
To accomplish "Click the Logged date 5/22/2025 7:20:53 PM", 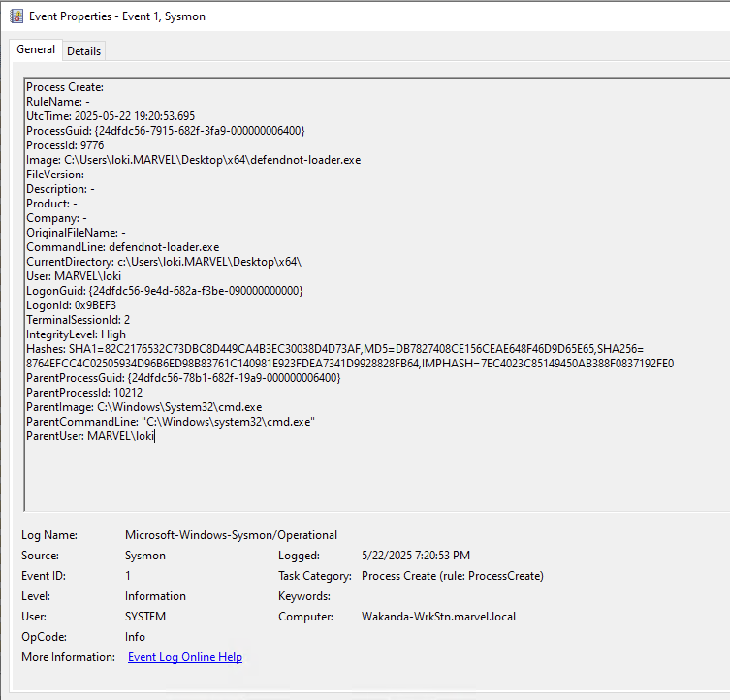I will [x=416, y=555].
